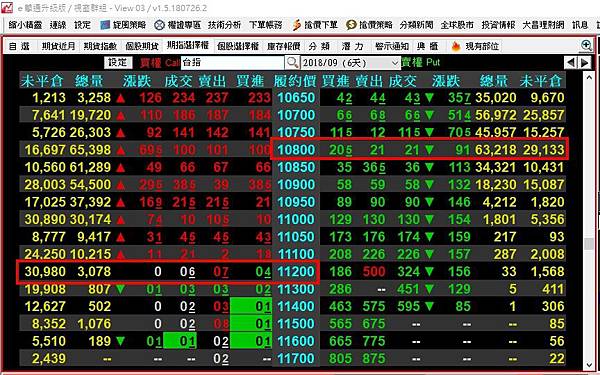Switch to the 分類 tab

coord(319,47)
